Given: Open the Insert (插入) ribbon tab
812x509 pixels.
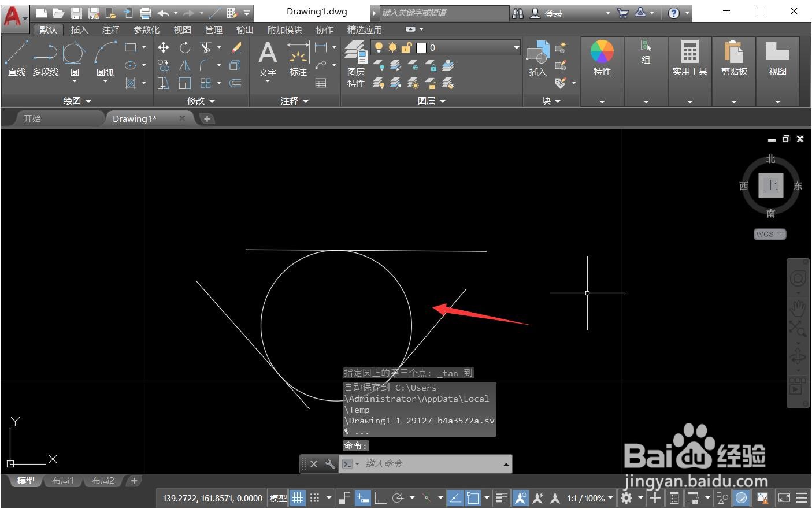Looking at the screenshot, I should click(79, 29).
